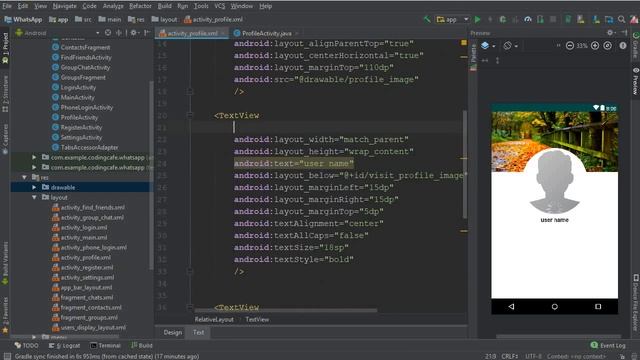Screen dimensions: 640x360
Task: Open design surface layers dropdown in Preview
Action: coord(488,46)
